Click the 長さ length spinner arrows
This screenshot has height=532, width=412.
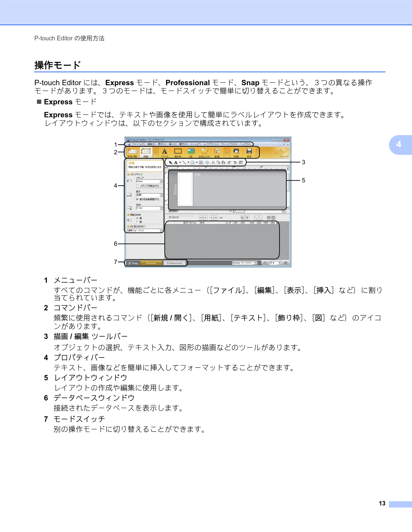pyautogui.click(x=161, y=195)
